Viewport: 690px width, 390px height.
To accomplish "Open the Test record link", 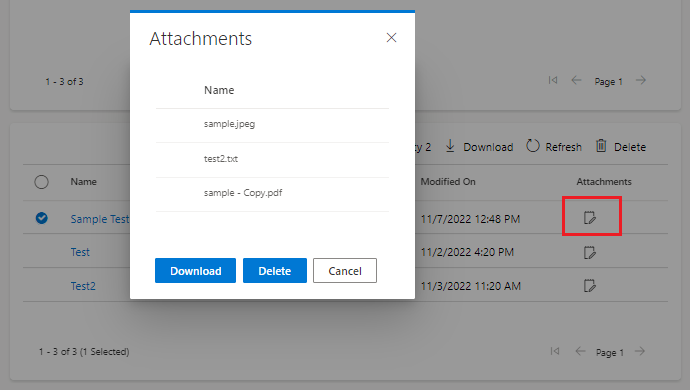I will (80, 252).
